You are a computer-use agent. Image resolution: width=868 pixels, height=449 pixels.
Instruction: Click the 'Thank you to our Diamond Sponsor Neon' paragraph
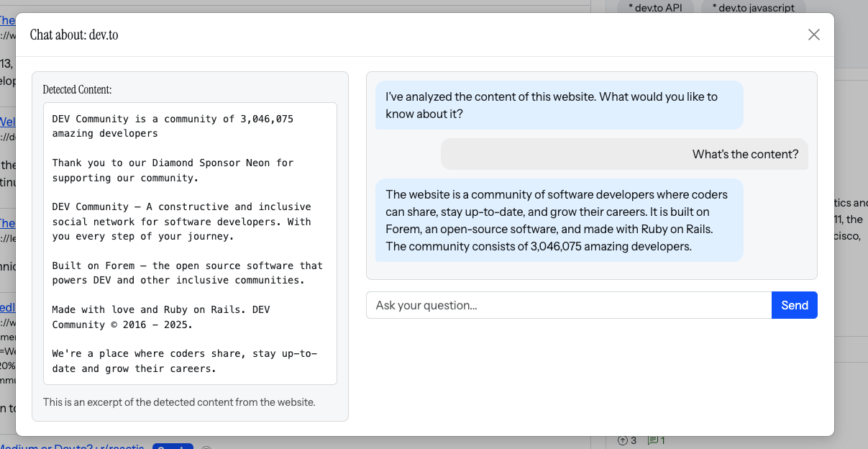(x=173, y=170)
